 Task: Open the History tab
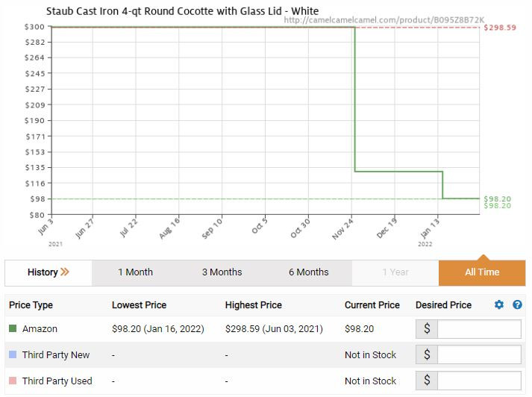tap(48, 272)
